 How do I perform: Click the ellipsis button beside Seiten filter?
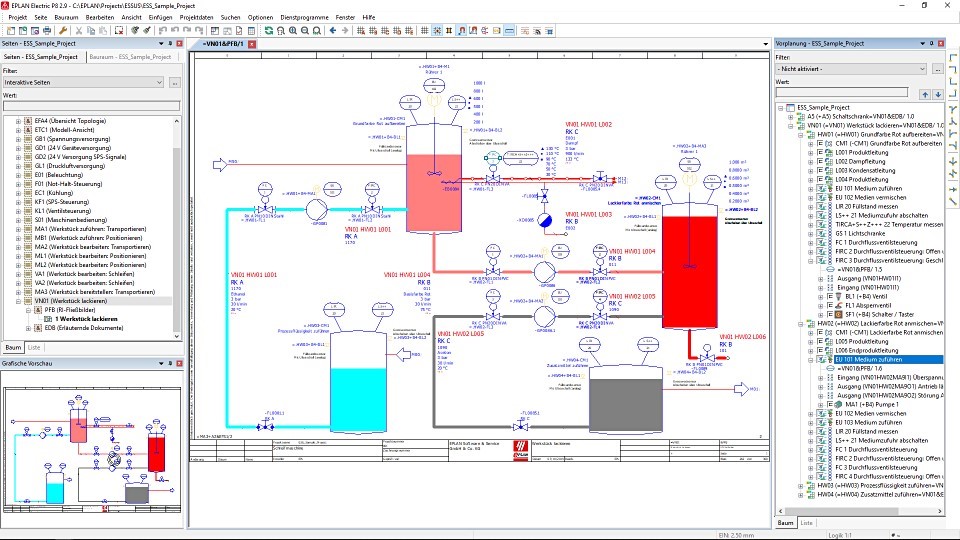coord(175,82)
